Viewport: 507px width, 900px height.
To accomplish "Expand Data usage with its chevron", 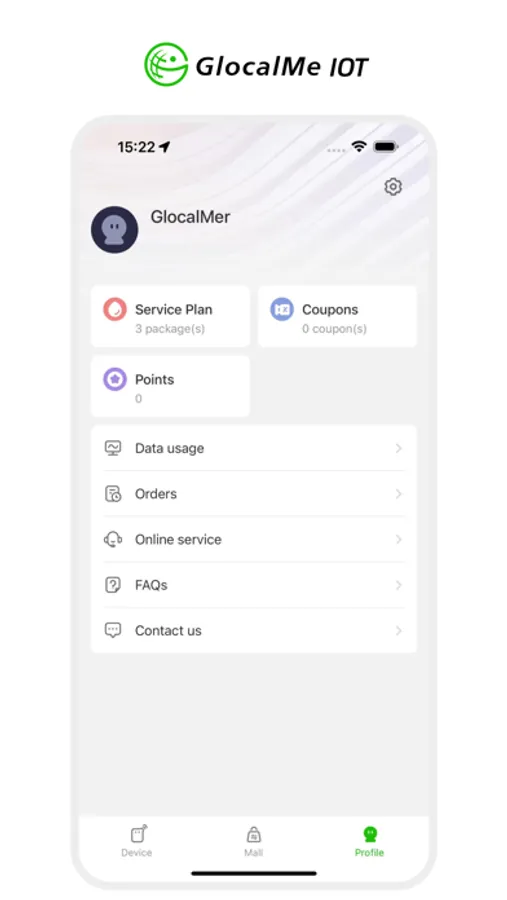I will 398,448.
